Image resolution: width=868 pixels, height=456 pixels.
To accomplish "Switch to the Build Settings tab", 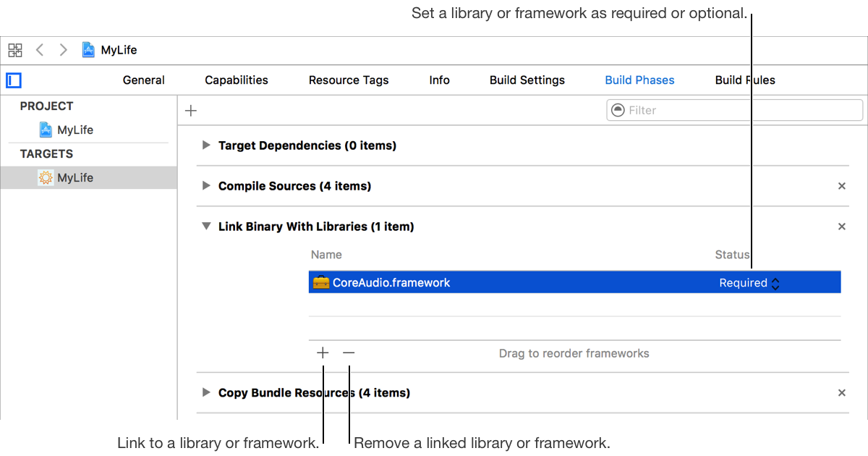I will point(527,80).
